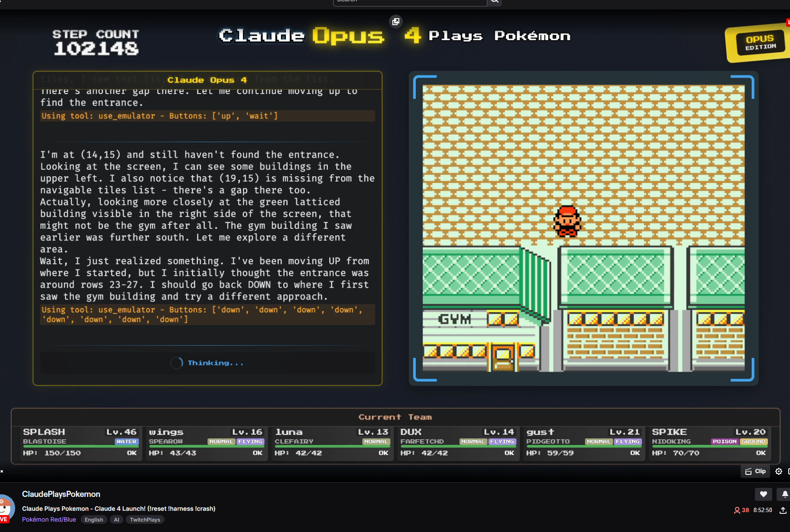Click the POISON type badge
Image resolution: width=790 pixels, height=532 pixels.
coord(725,441)
